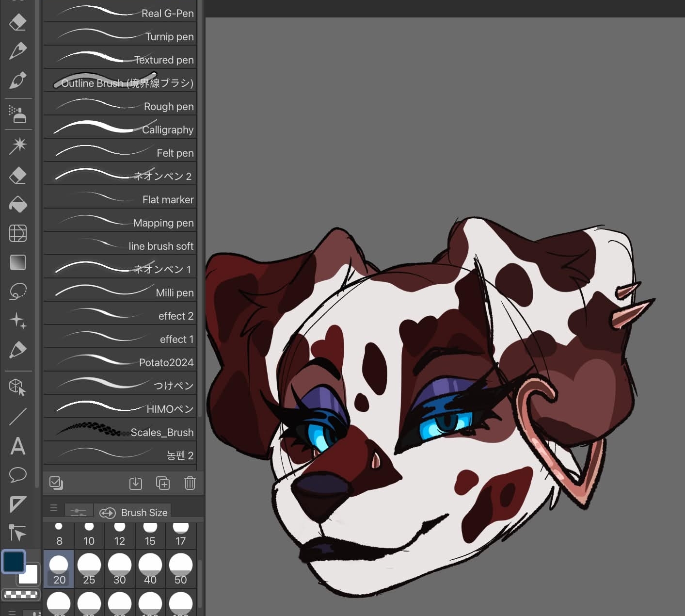Toggle the sub tool multi-select checkbox icon

(x=56, y=483)
